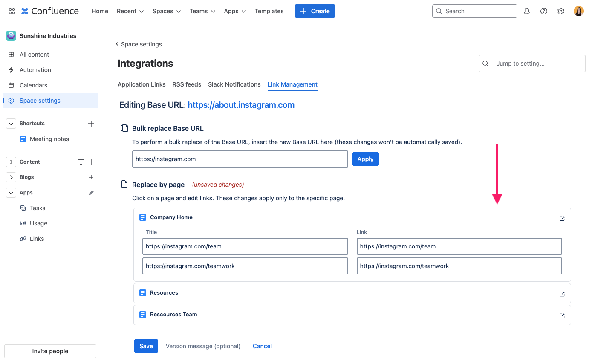592x364 pixels.
Task: Collapse the Shortcuts section
Action: [x=11, y=124]
